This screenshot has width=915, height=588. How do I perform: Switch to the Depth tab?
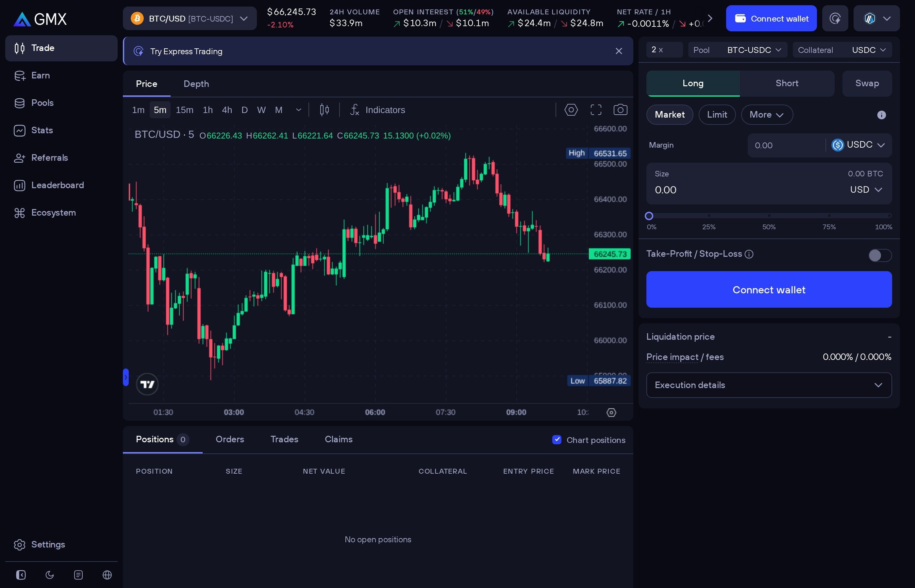click(196, 84)
